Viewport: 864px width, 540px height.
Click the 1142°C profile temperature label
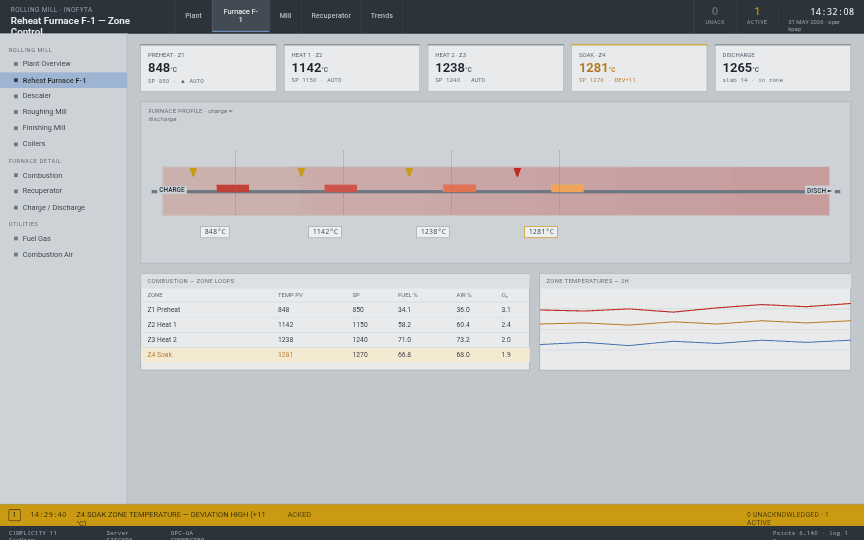(x=325, y=232)
